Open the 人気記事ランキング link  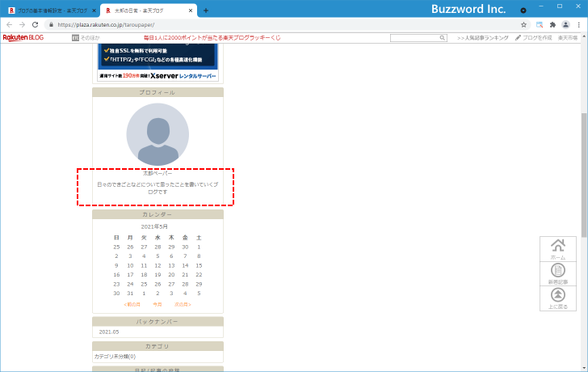coord(483,38)
